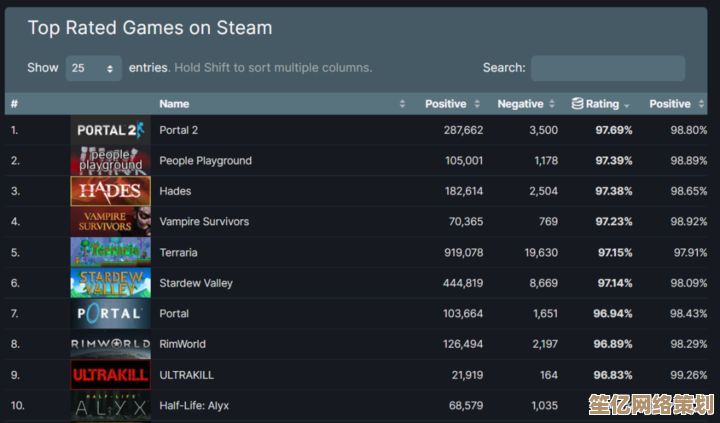Viewport: 720px width, 423px height.
Task: Open the Portal name link
Action: (x=174, y=314)
